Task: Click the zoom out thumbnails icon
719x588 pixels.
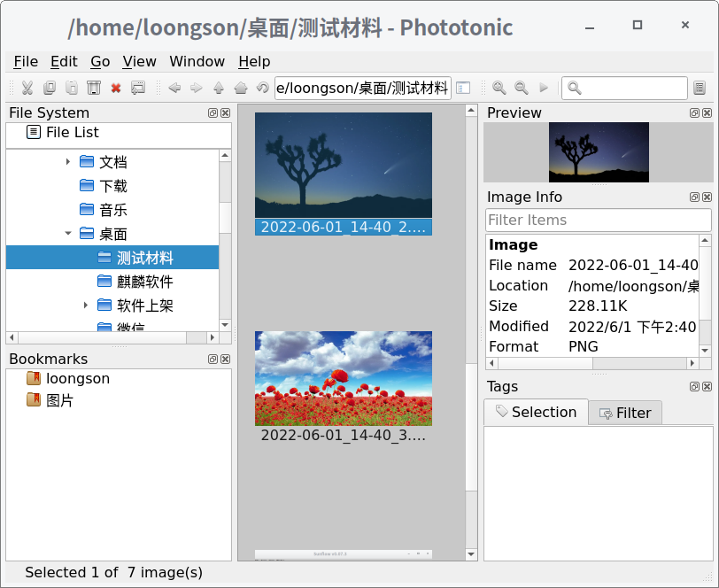Action: pyautogui.click(x=521, y=88)
